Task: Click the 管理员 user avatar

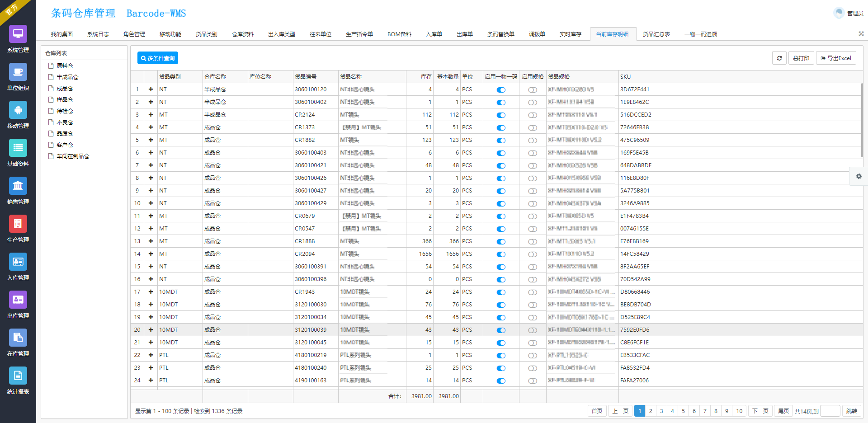Action: (839, 13)
